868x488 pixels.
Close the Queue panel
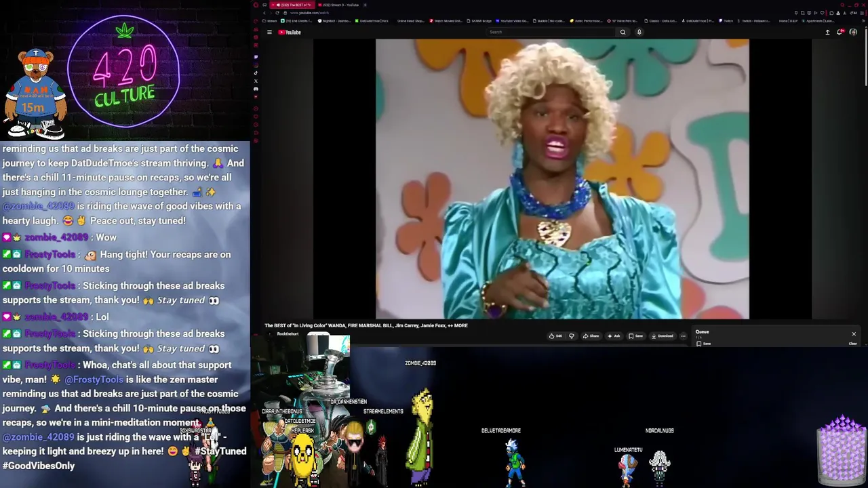[854, 333]
